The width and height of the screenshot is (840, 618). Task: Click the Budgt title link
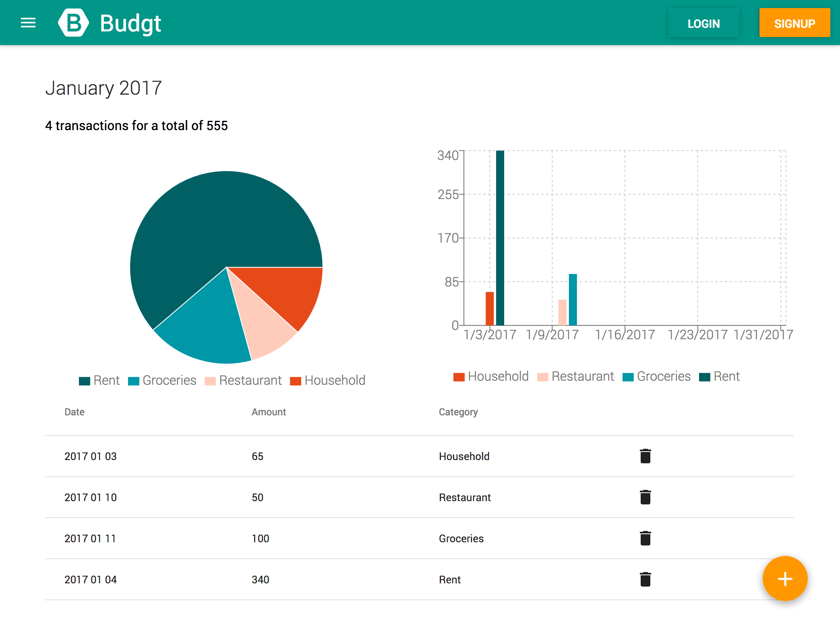(x=130, y=23)
